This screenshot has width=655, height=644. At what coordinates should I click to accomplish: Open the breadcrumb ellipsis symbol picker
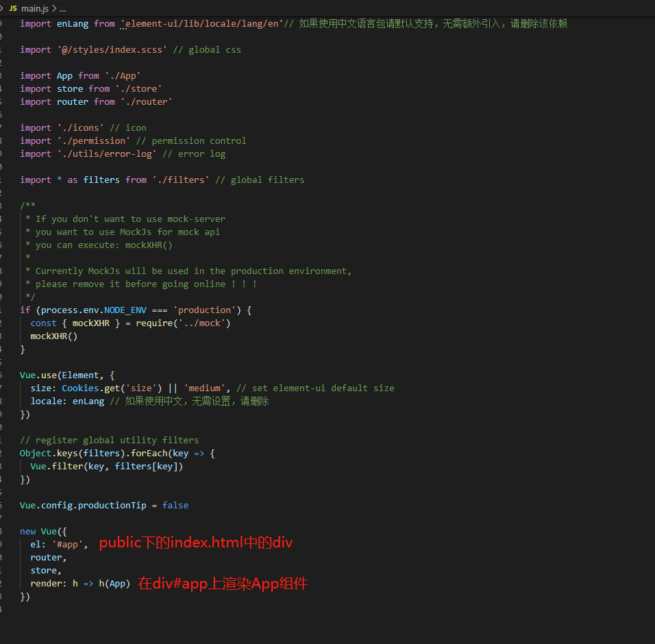click(62, 8)
